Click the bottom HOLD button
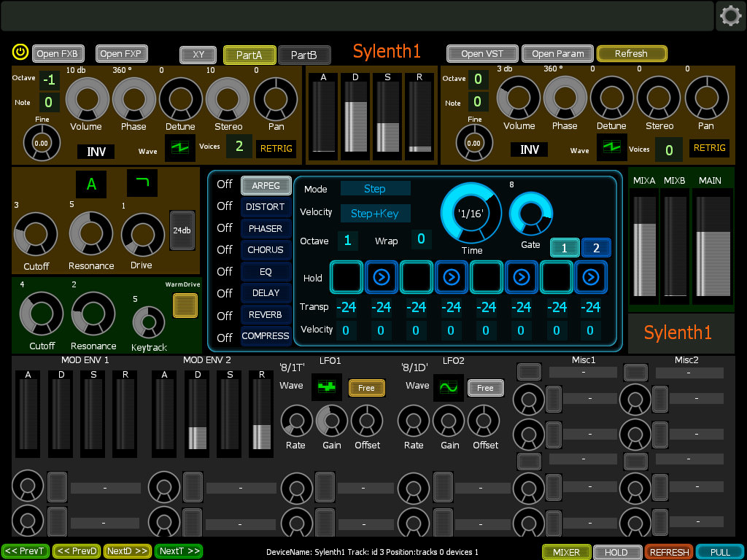The image size is (747, 560). point(618,552)
